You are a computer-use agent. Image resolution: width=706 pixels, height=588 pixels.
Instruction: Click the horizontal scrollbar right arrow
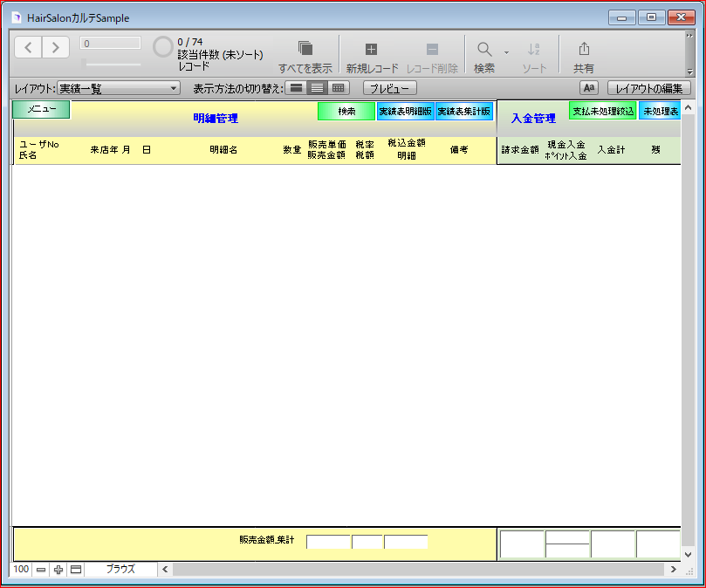(673, 570)
